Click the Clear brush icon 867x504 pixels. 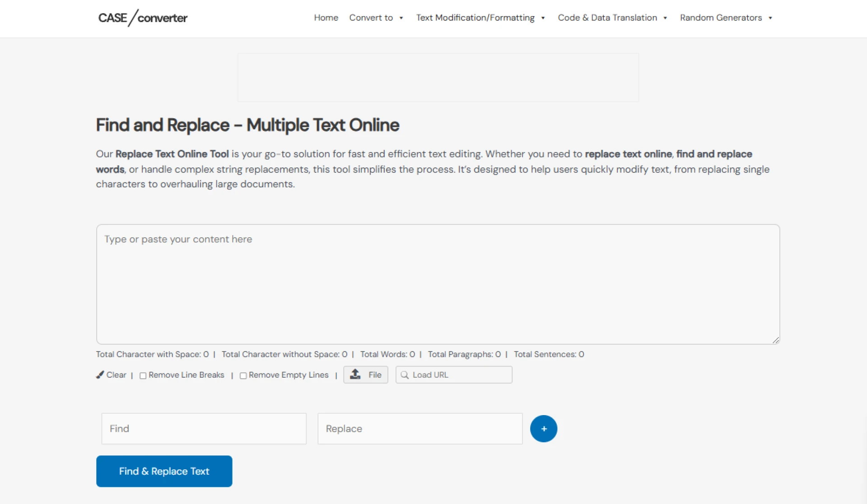pyautogui.click(x=100, y=375)
